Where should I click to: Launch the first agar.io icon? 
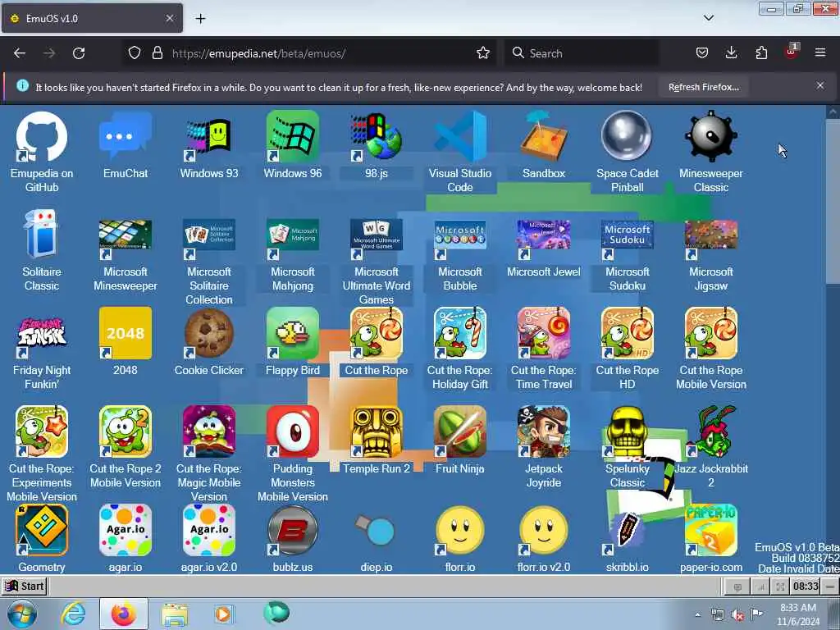(x=126, y=531)
